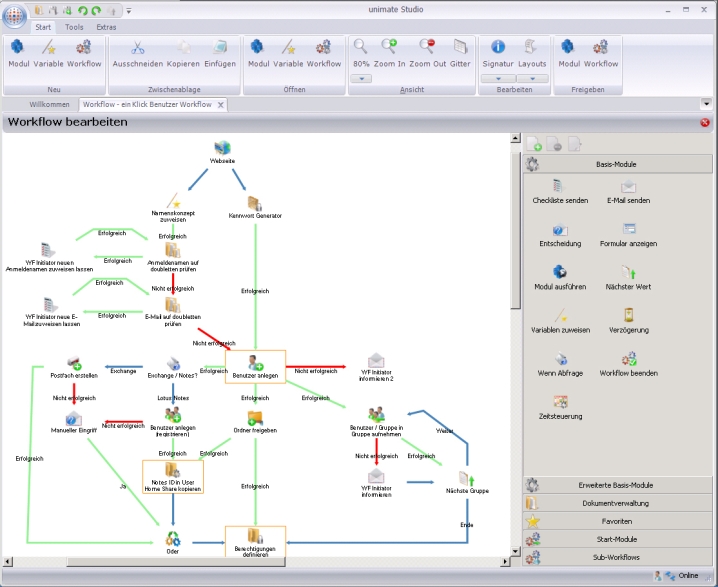718x587 pixels.
Task: Expand the Dokumentverwaltung section
Action: (x=617, y=503)
